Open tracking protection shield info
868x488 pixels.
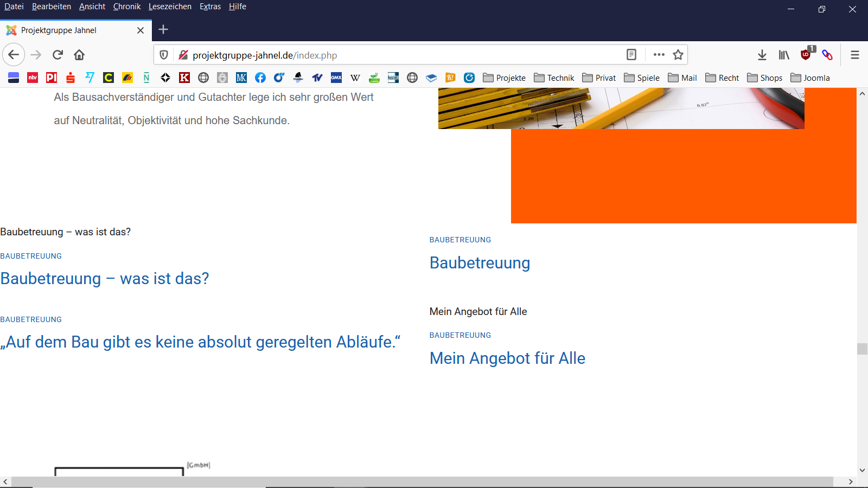(164, 55)
